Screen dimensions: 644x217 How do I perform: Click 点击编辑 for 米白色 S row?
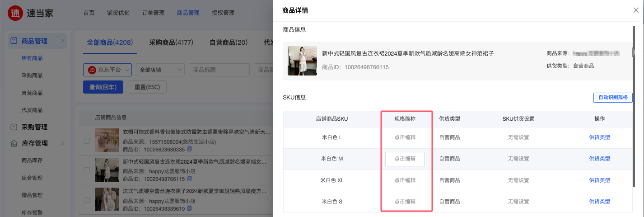(405, 202)
